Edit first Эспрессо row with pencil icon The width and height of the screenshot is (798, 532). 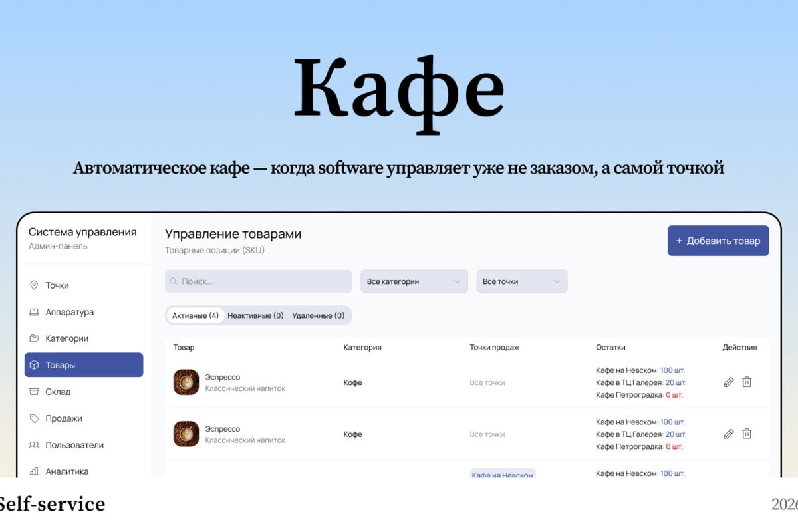click(x=729, y=382)
